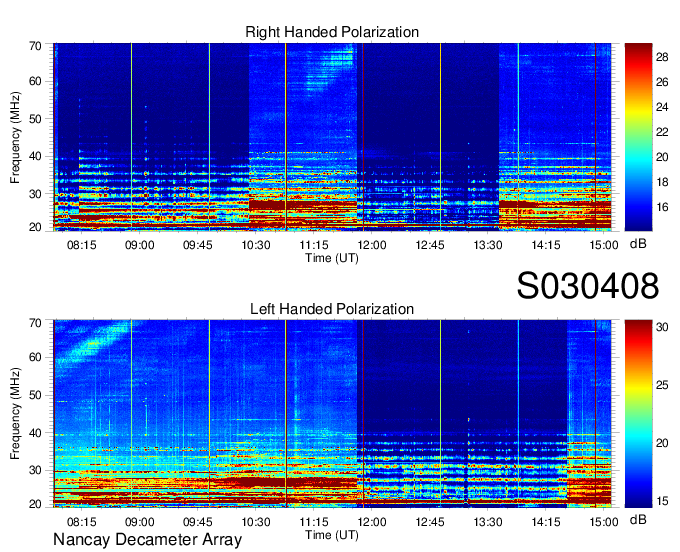Click the 15:00 tick under left-handed plot

coord(604,522)
